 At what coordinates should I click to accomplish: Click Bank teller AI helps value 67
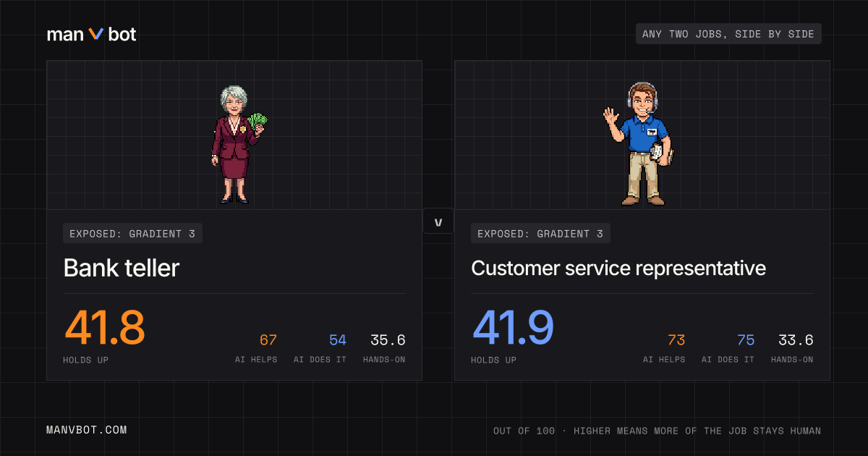point(268,340)
